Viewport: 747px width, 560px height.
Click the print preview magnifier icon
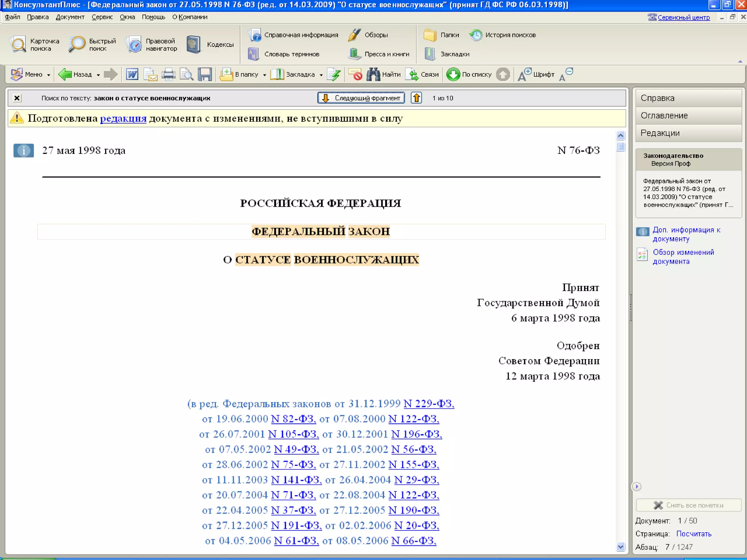187,74
